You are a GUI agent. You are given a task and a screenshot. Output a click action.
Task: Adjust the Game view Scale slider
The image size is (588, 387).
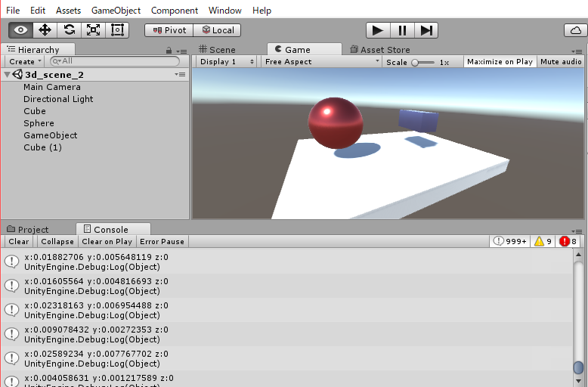tap(416, 63)
